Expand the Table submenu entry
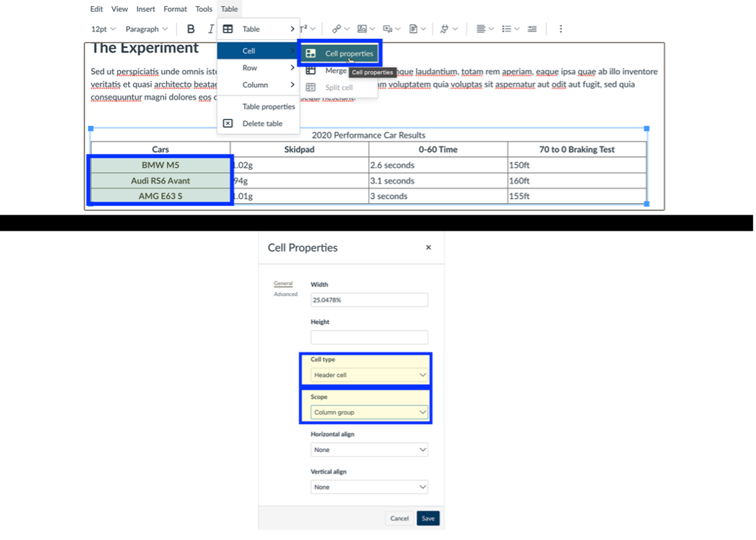 click(258, 29)
